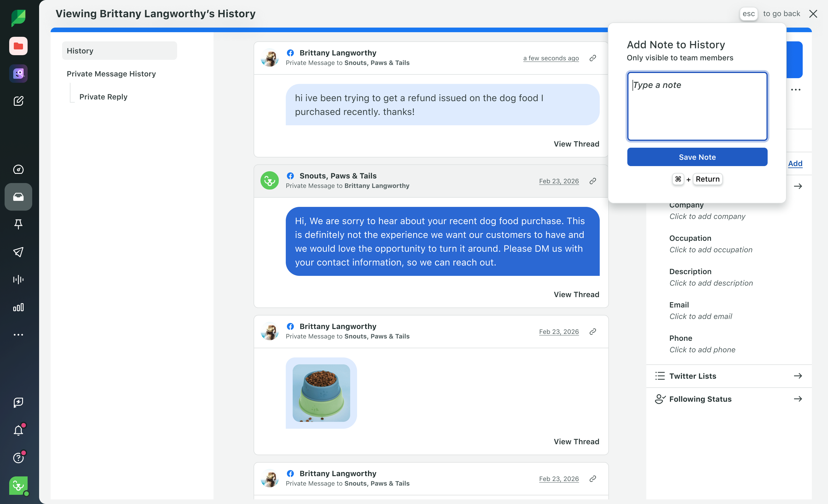
Task: Select Private Message History item
Action: 111,74
